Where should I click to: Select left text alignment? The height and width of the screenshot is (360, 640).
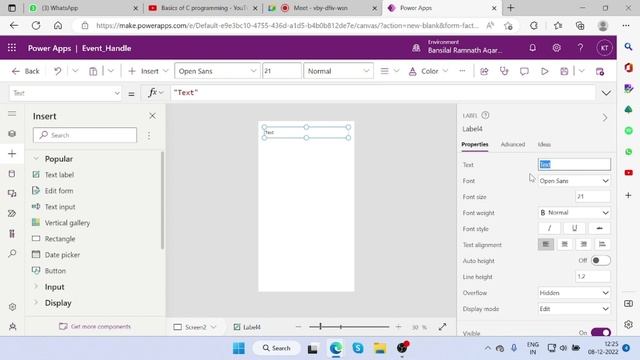[x=546, y=244]
